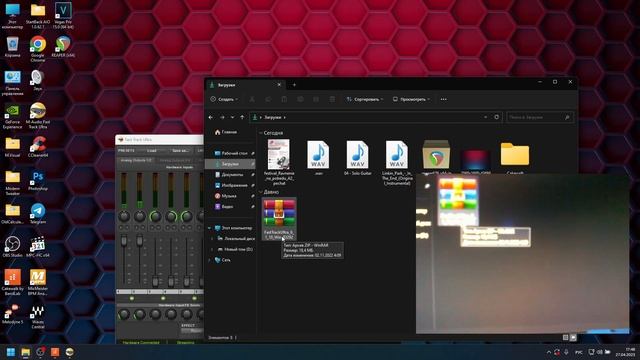Open Создать dropdown in Explorer toolbar
640x360 pixels.
pyautogui.click(x=224, y=99)
